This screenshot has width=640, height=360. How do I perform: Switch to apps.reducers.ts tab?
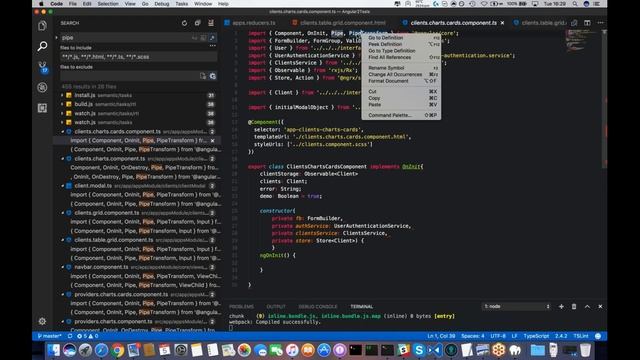[253, 23]
